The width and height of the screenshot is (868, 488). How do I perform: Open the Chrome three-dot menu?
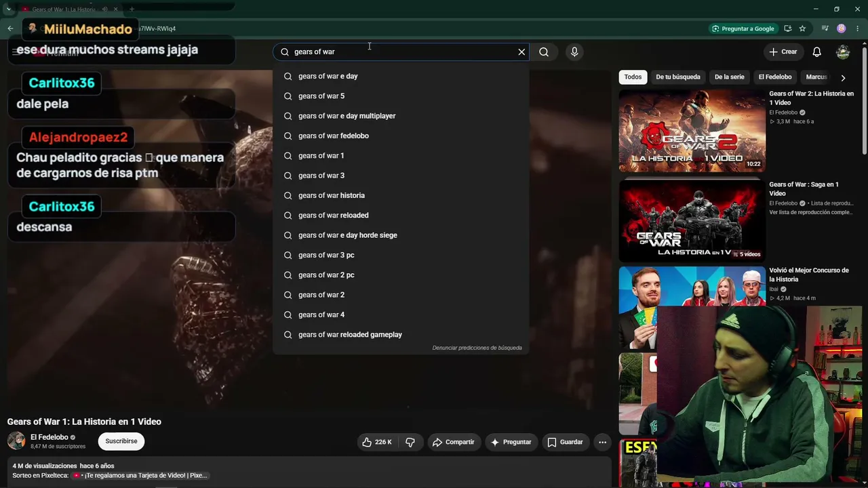(x=858, y=28)
